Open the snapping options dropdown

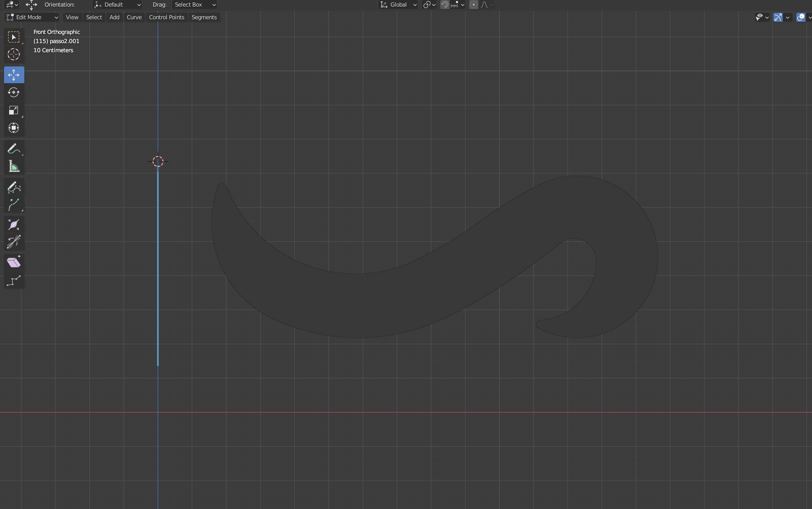tap(457, 5)
